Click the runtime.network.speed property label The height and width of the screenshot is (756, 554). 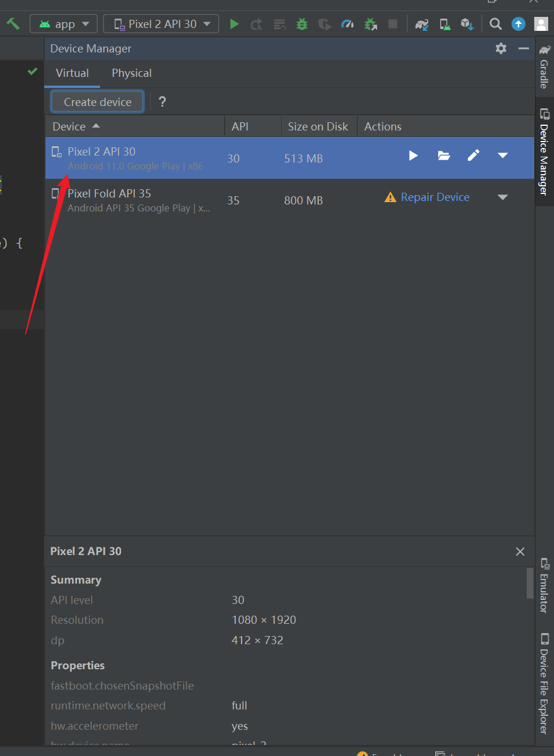point(108,705)
